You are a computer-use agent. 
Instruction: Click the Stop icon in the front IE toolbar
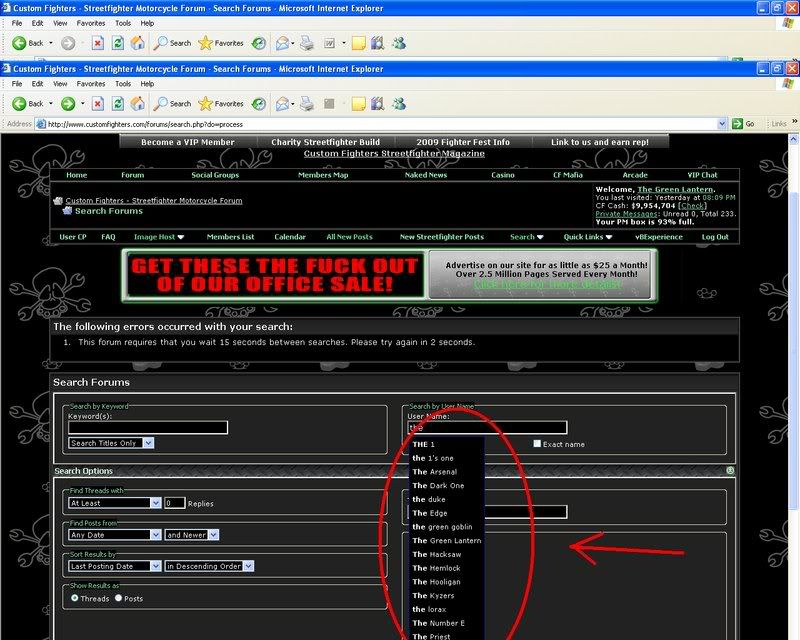click(x=97, y=104)
